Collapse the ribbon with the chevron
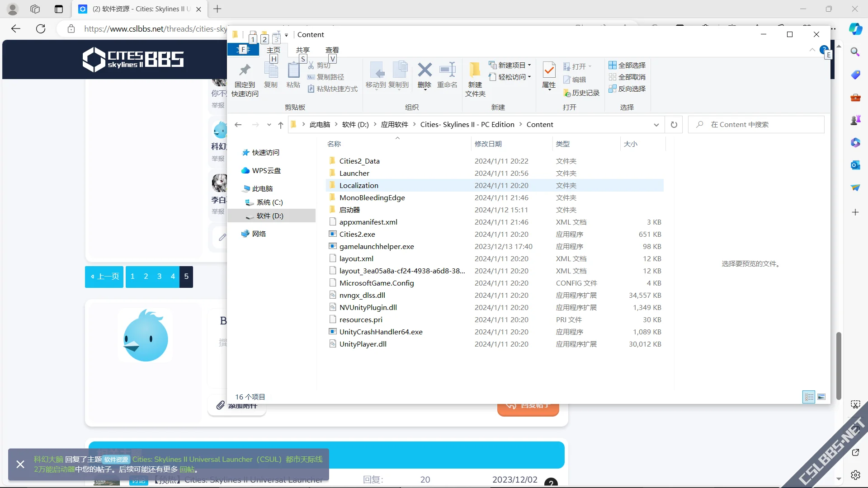The height and width of the screenshot is (488, 868). click(x=812, y=50)
